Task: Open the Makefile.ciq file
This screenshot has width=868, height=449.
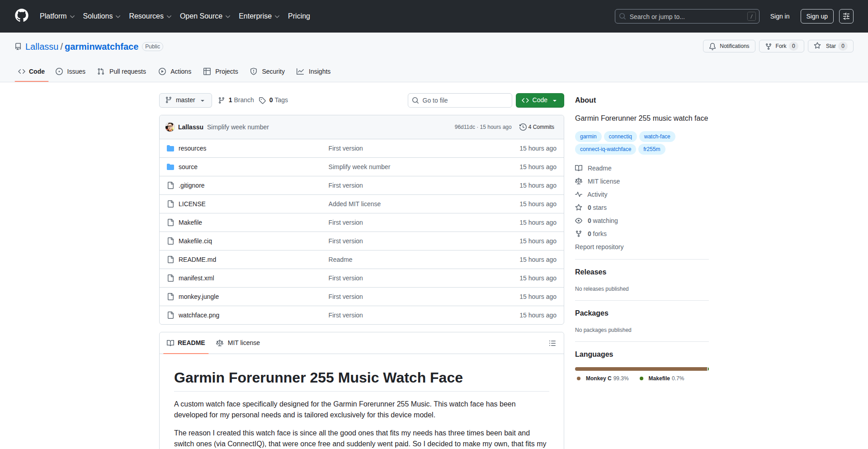Action: pos(195,241)
